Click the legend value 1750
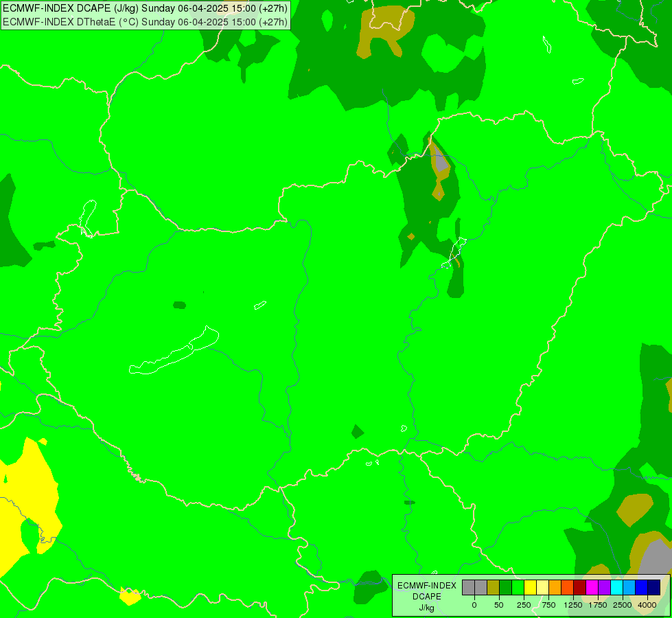Screen dimensions: 672x618 click(x=598, y=605)
